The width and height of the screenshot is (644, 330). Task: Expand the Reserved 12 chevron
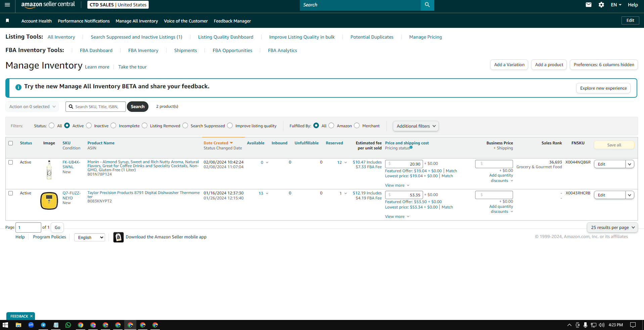[x=346, y=162]
